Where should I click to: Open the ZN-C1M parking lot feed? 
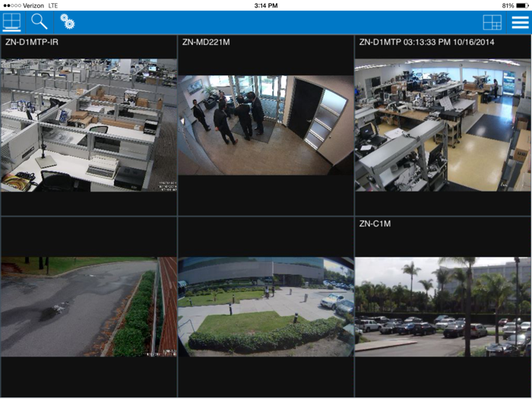[443, 307]
